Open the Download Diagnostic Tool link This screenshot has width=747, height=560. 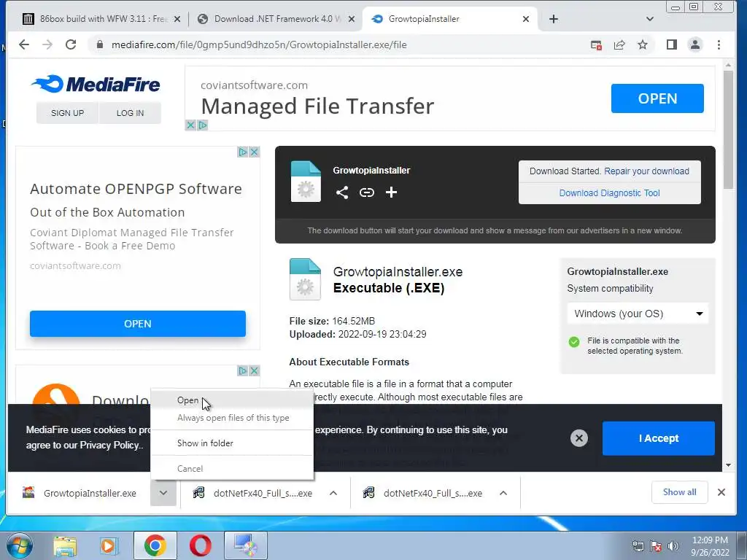click(609, 193)
